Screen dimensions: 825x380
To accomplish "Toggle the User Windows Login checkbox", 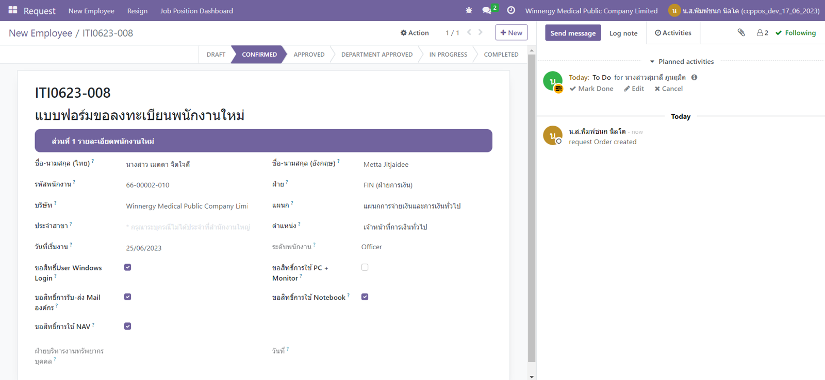I will (x=127, y=267).
